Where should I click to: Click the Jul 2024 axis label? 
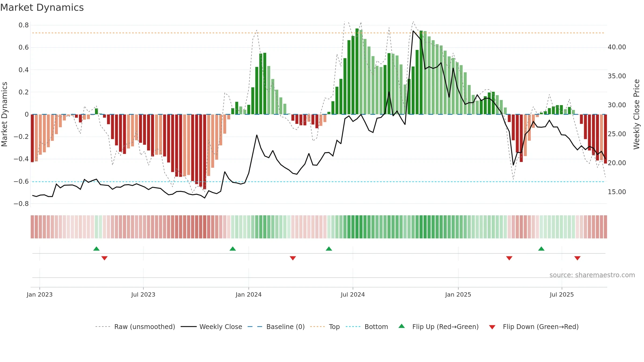[353, 294]
